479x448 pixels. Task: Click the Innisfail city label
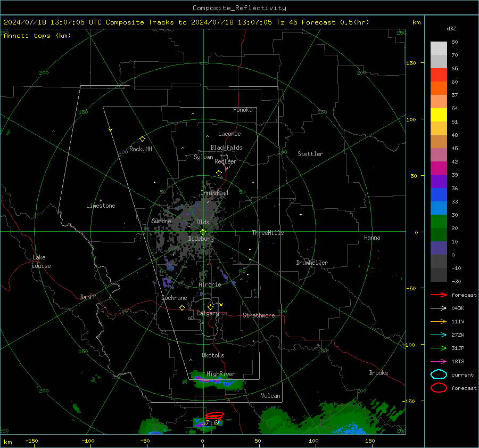coord(214,193)
